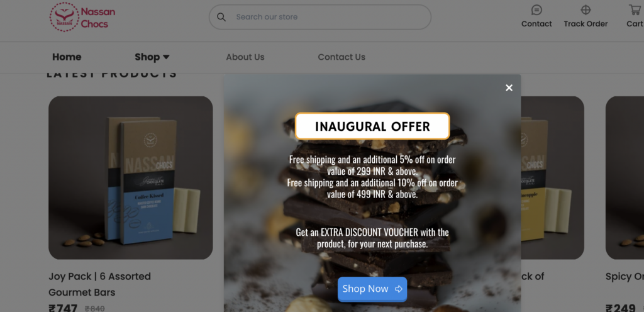
Task: Open the About Us page
Action: click(x=245, y=57)
